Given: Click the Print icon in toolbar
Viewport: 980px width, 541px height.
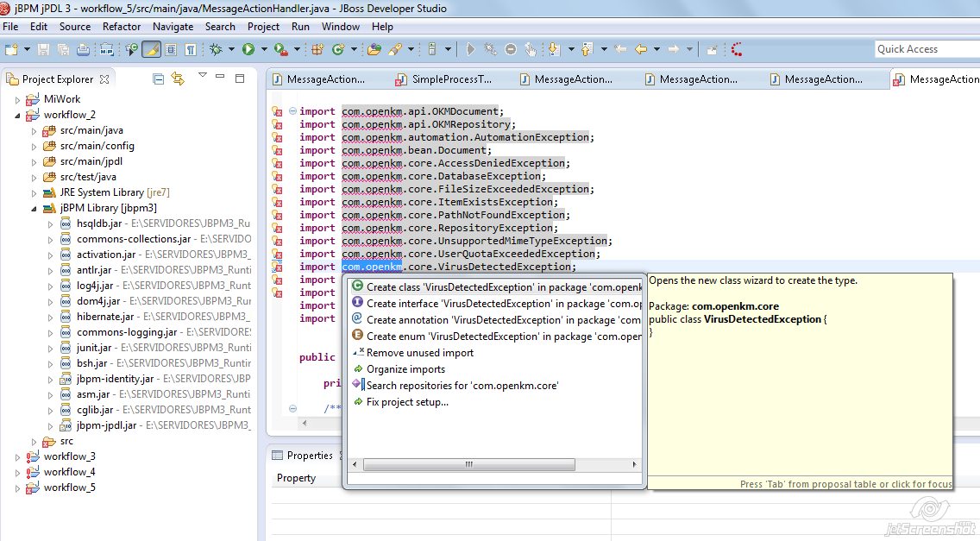Looking at the screenshot, I should point(83,49).
